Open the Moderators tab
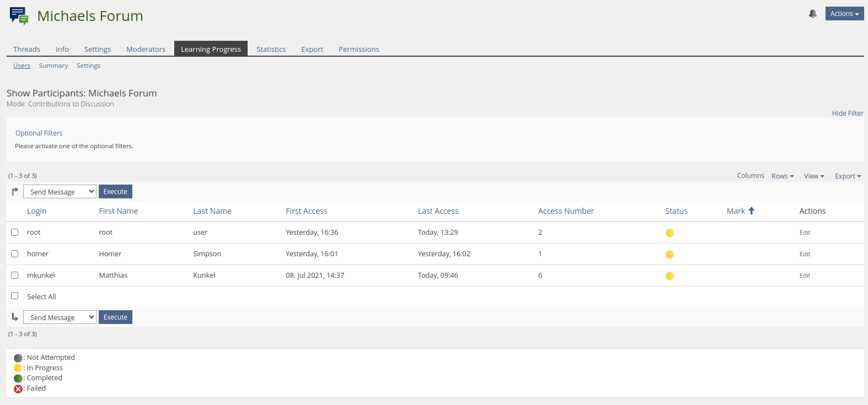 (146, 49)
